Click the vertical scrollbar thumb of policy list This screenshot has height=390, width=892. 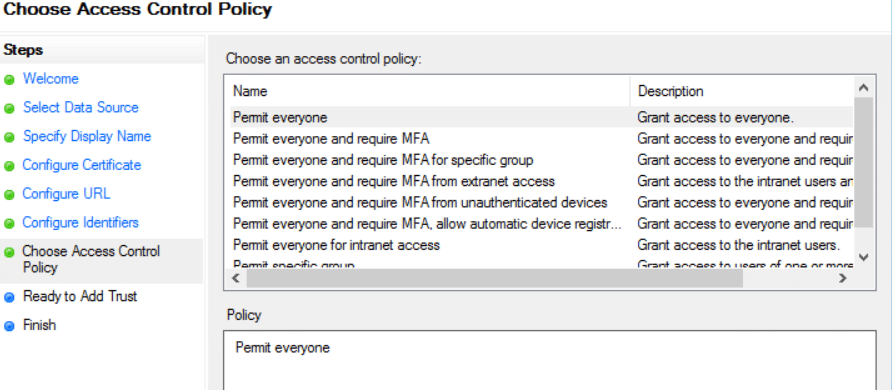click(863, 163)
